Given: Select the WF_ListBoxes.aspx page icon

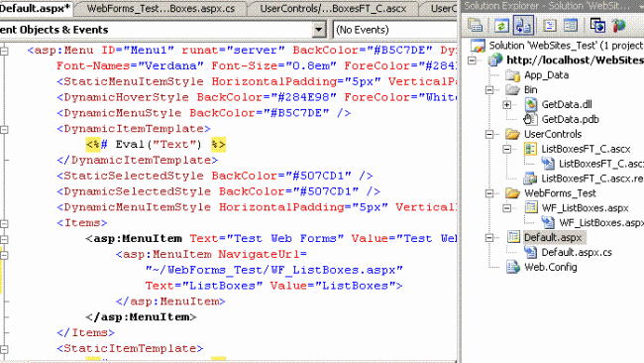Looking at the screenshot, I should click(531, 207).
